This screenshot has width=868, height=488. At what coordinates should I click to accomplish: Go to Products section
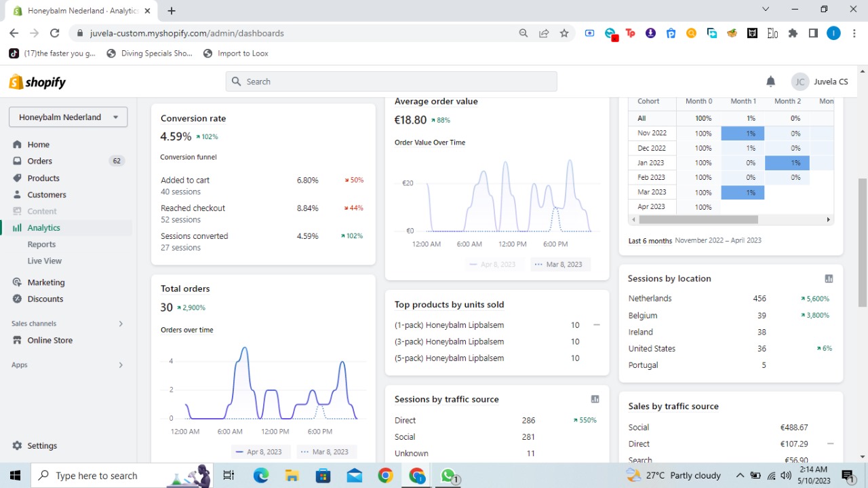pyautogui.click(x=43, y=178)
